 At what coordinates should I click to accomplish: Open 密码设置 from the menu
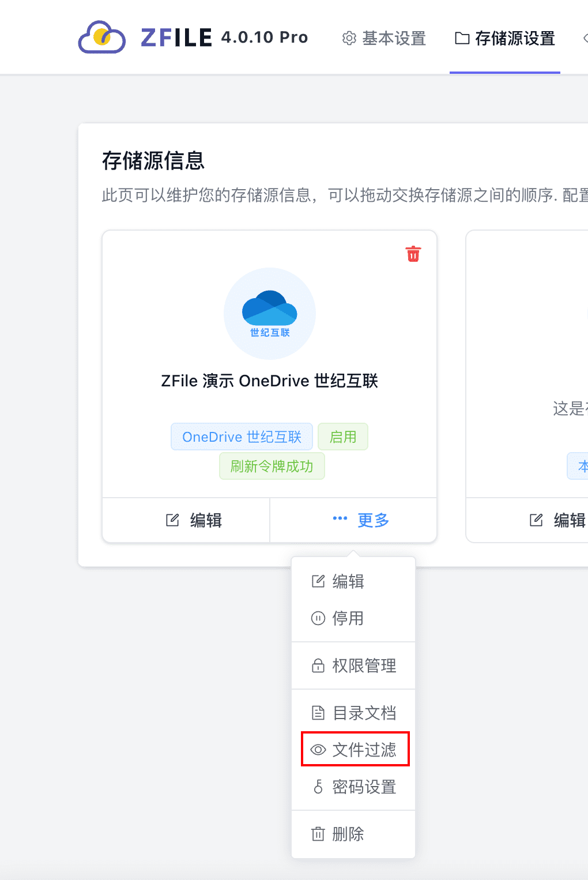363,787
